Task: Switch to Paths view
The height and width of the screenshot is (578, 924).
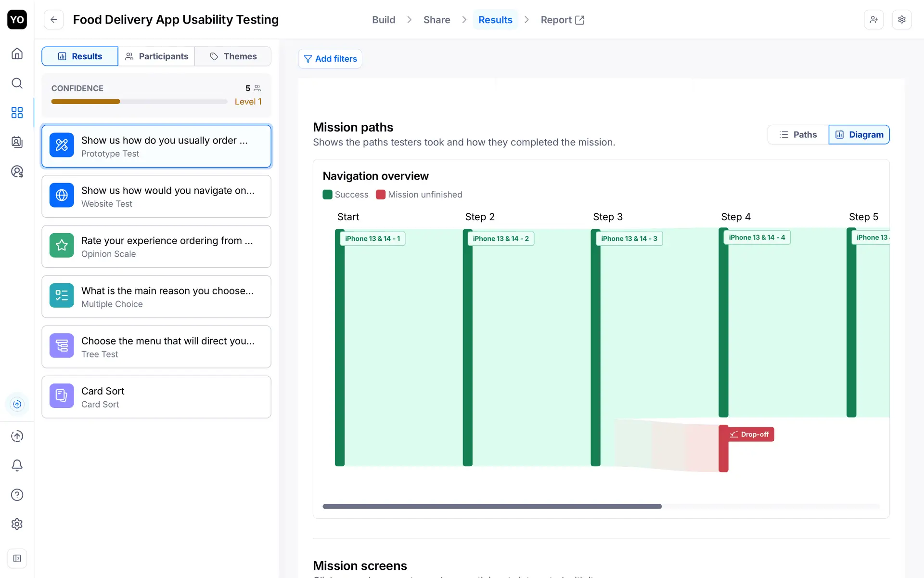Action: click(798, 134)
